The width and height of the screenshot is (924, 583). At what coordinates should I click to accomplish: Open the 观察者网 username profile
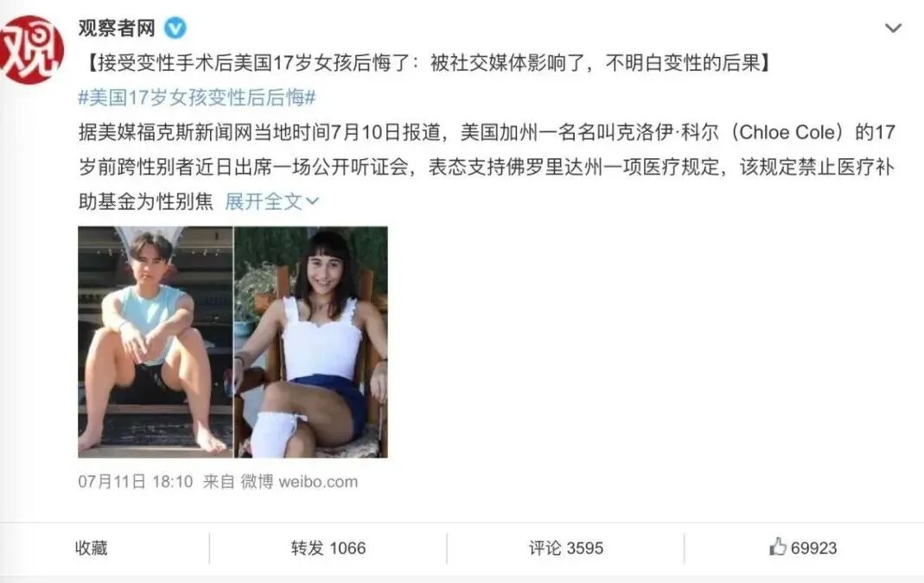pos(117,28)
